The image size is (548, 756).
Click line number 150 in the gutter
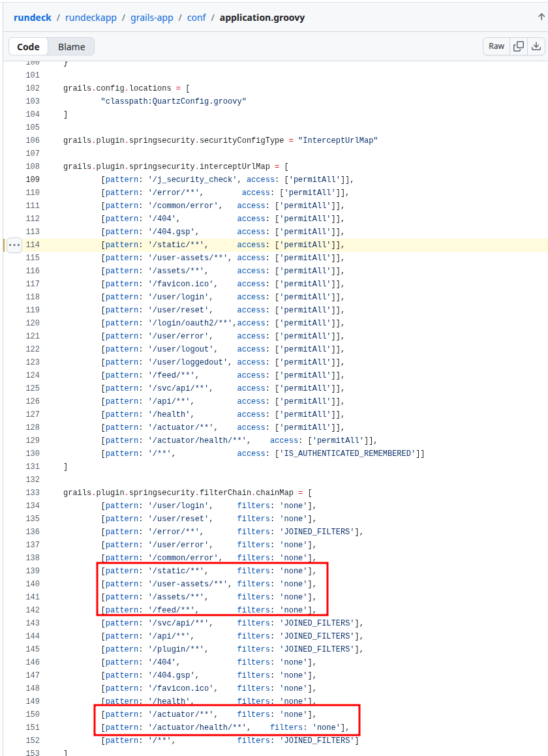point(33,714)
